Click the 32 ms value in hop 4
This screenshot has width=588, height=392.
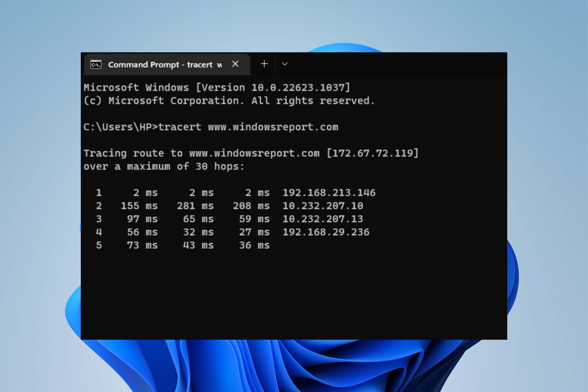point(198,232)
